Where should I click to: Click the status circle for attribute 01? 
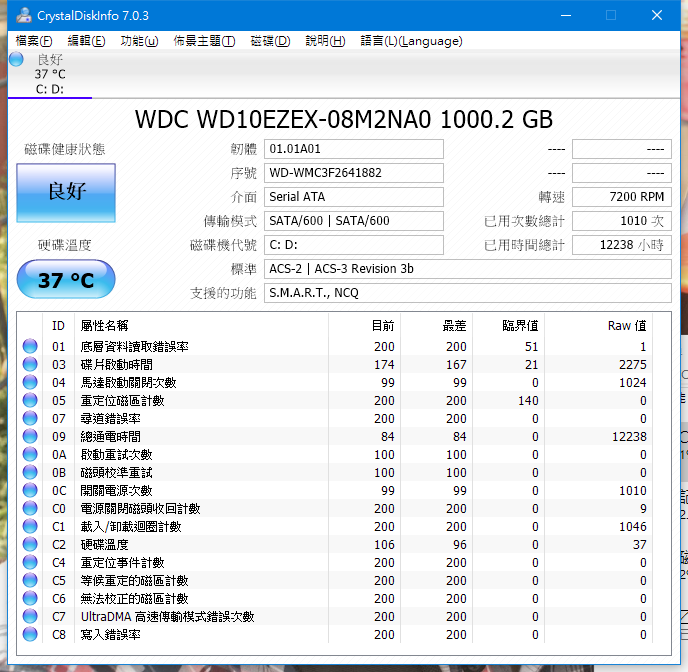pyautogui.click(x=30, y=346)
